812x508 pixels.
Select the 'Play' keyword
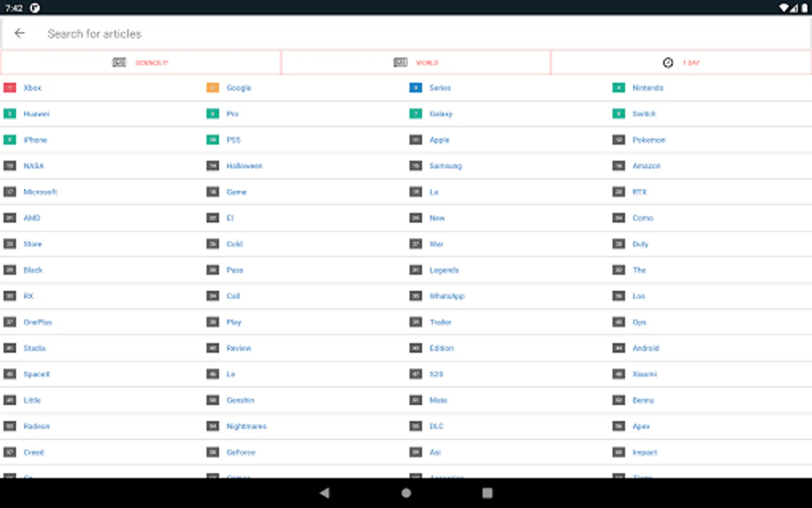pos(234,322)
